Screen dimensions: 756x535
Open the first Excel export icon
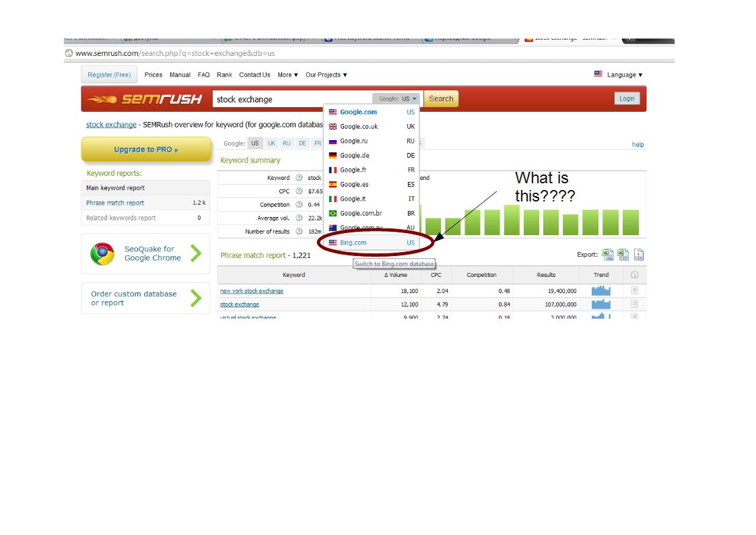[x=607, y=254]
